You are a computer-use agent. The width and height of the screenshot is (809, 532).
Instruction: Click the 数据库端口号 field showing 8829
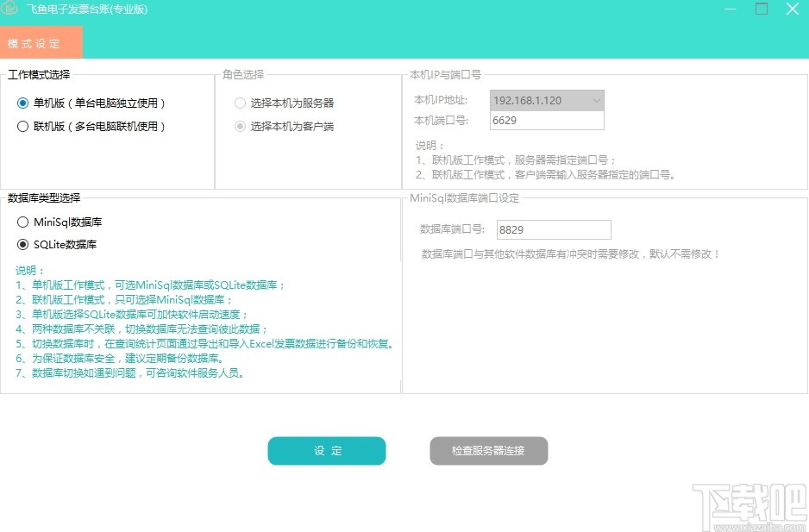pyautogui.click(x=554, y=229)
